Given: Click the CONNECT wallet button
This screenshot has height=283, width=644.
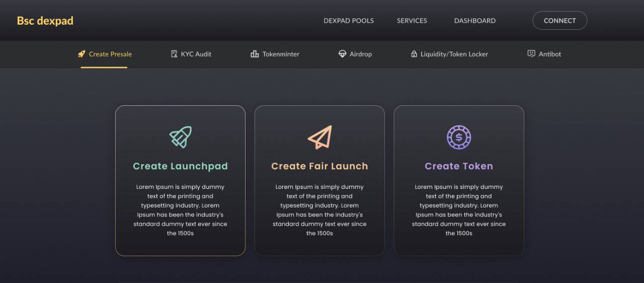Looking at the screenshot, I should click(560, 20).
